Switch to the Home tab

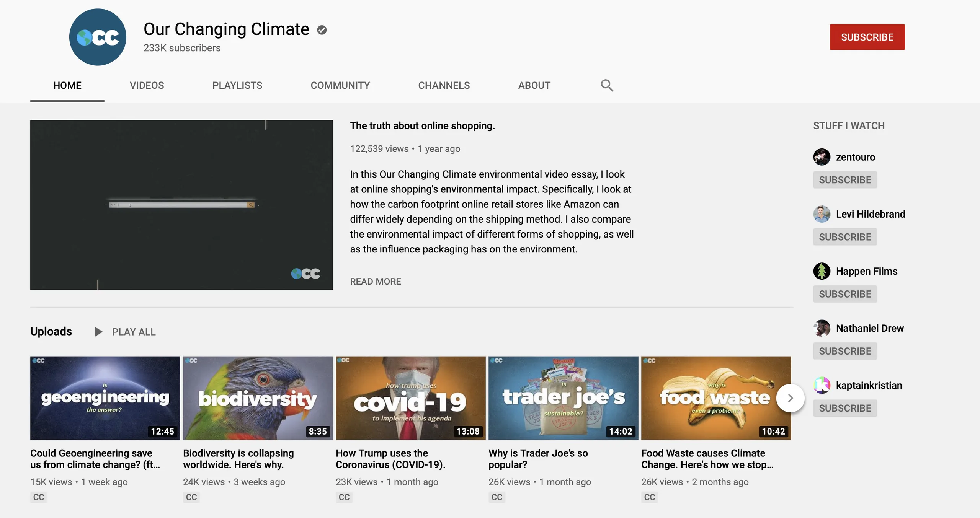[x=67, y=85]
